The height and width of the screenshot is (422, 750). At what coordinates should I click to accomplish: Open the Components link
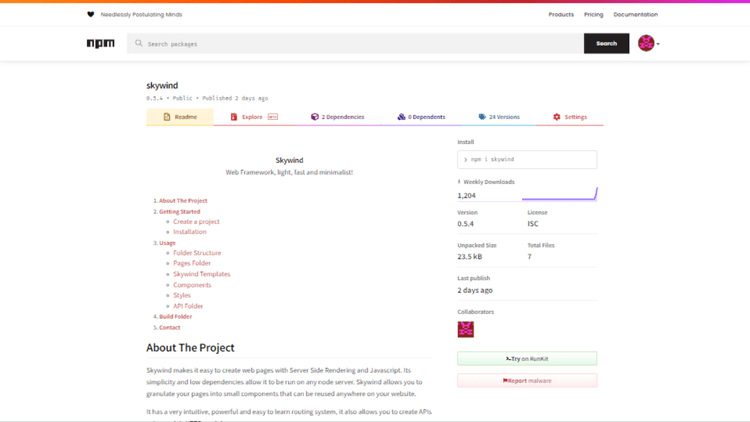pyautogui.click(x=192, y=285)
